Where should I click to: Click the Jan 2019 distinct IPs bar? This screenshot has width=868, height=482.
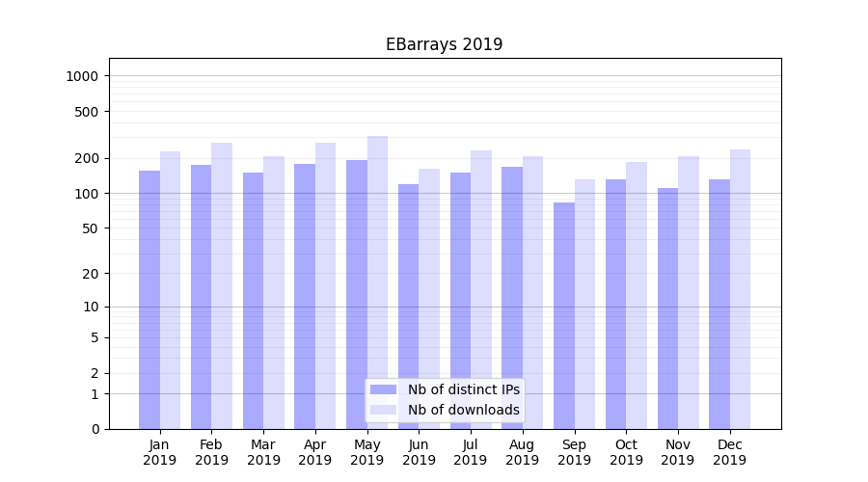tap(149, 300)
